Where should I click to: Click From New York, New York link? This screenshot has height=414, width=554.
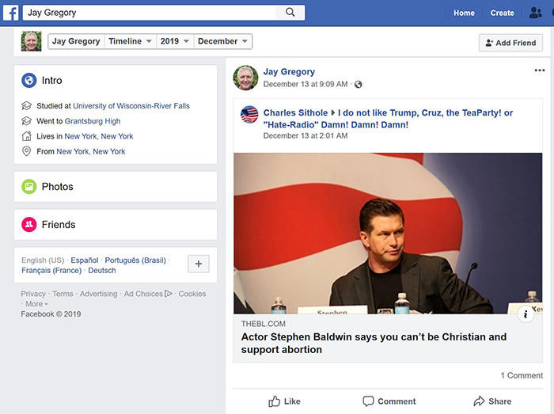(x=91, y=151)
